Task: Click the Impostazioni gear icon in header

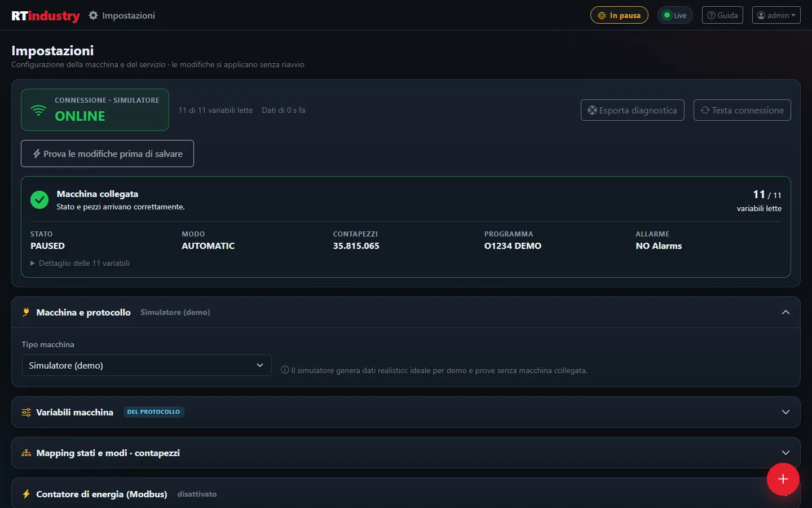Action: [x=93, y=15]
